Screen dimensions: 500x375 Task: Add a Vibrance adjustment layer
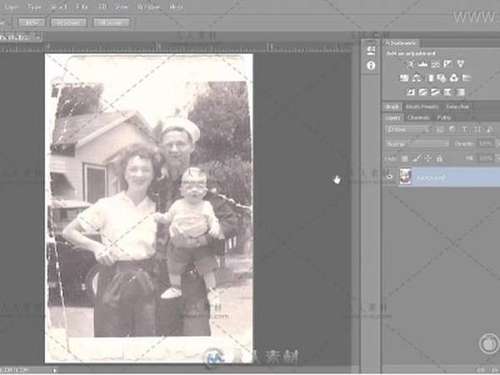tap(460, 64)
